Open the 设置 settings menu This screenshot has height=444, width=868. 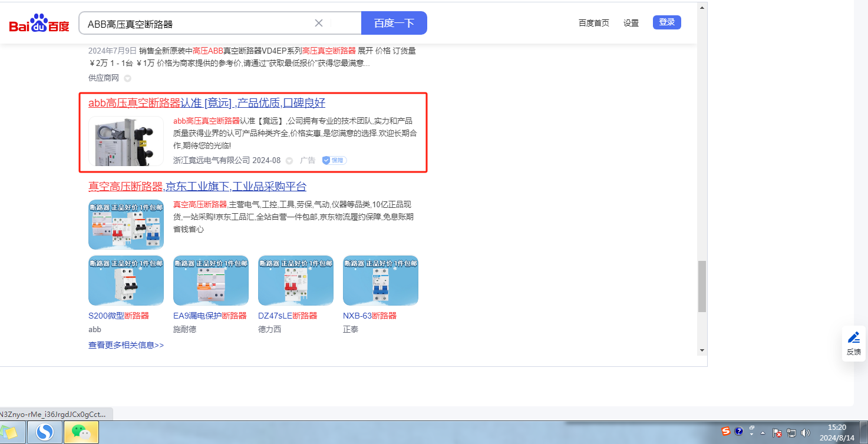pos(631,23)
